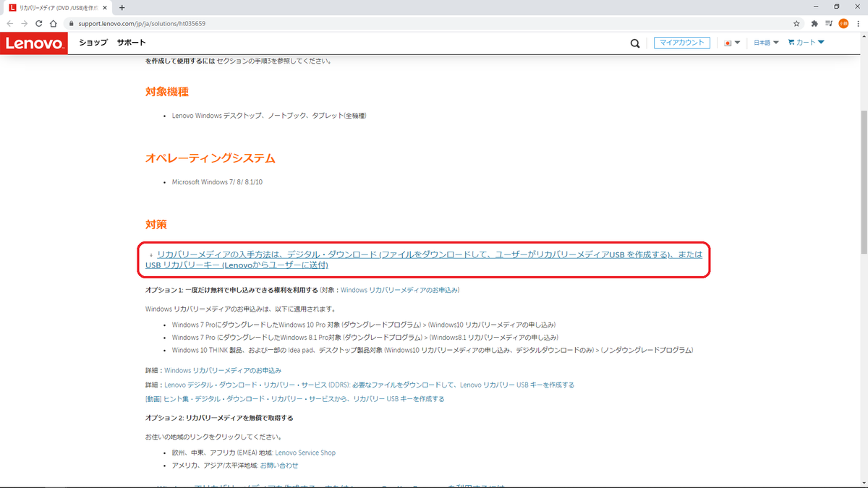The height and width of the screenshot is (488, 868).
Task: Bookmark this page with the star icon
Action: [796, 23]
